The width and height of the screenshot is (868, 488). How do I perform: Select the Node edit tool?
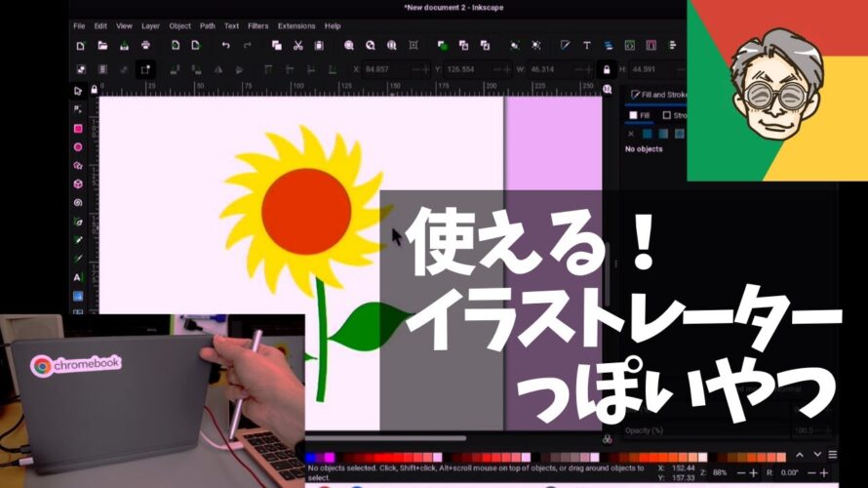pyautogui.click(x=77, y=109)
